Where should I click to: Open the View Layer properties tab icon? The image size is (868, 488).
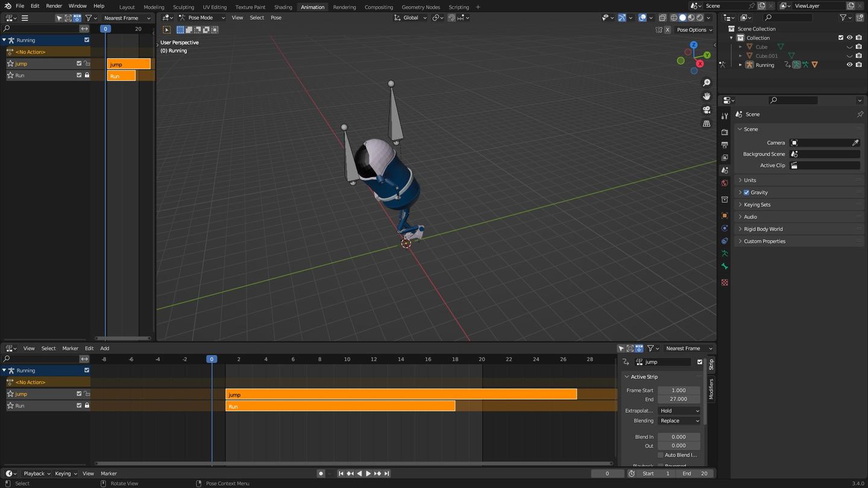(725, 158)
